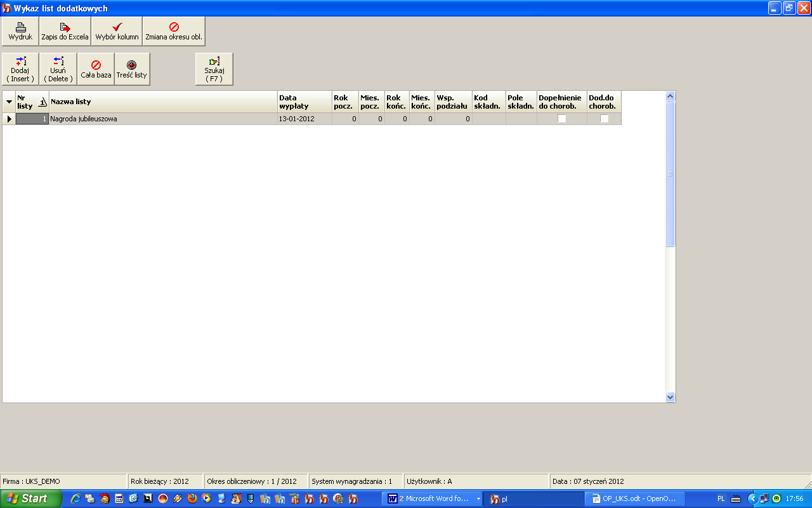Open Wybór kolumn column chooser
812x508 pixels.
(x=117, y=31)
